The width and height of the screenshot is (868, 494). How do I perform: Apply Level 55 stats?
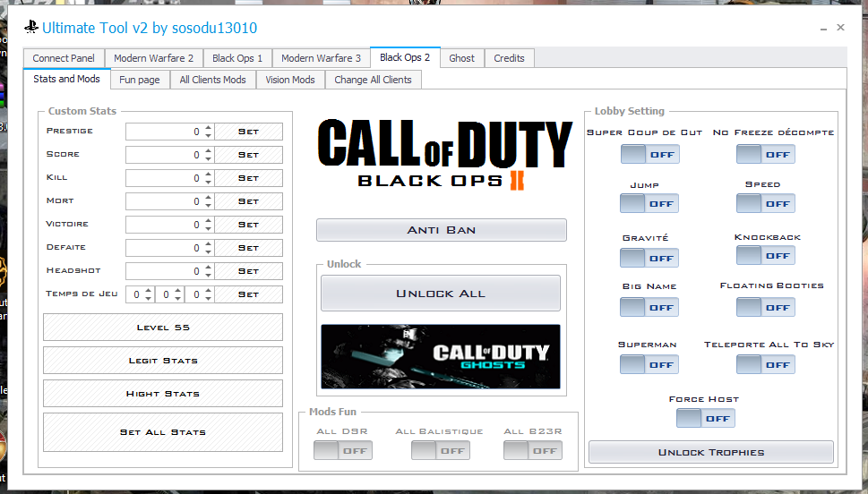pos(163,328)
